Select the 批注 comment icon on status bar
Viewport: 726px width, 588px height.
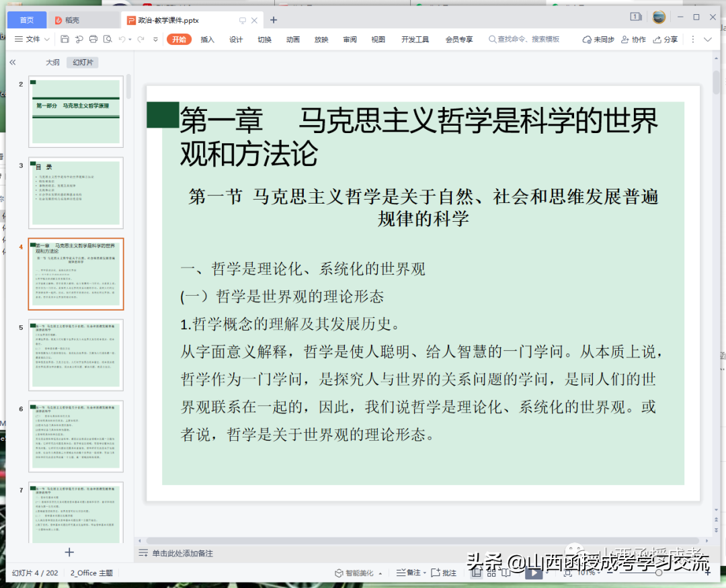(x=445, y=573)
